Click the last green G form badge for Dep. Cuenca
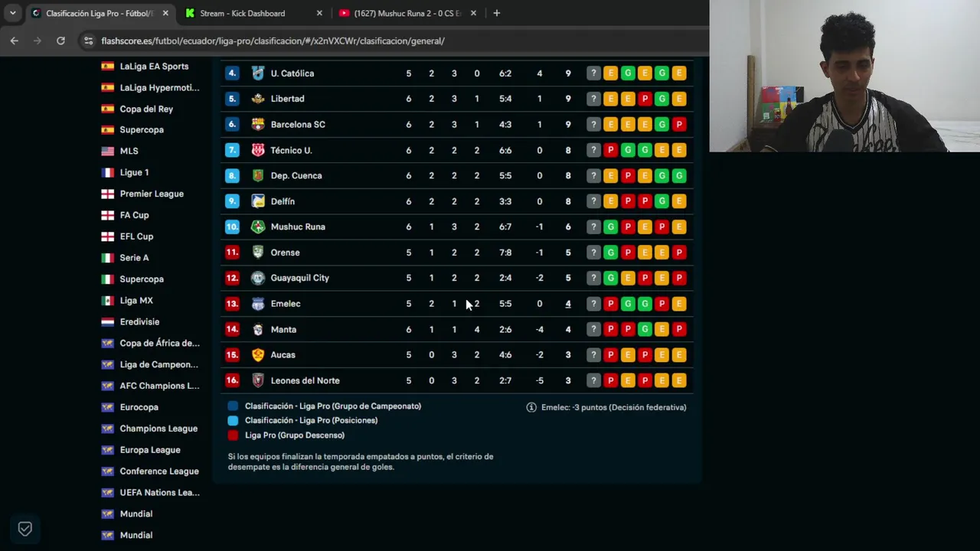 point(679,175)
